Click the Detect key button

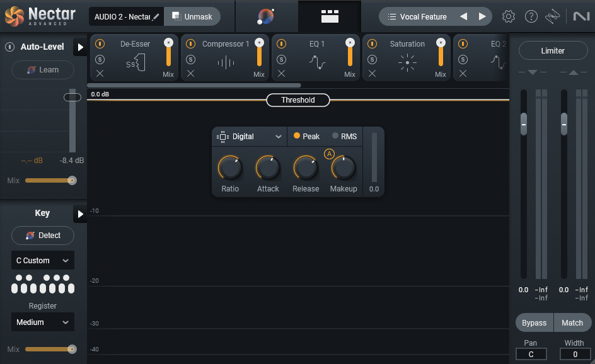click(x=43, y=236)
